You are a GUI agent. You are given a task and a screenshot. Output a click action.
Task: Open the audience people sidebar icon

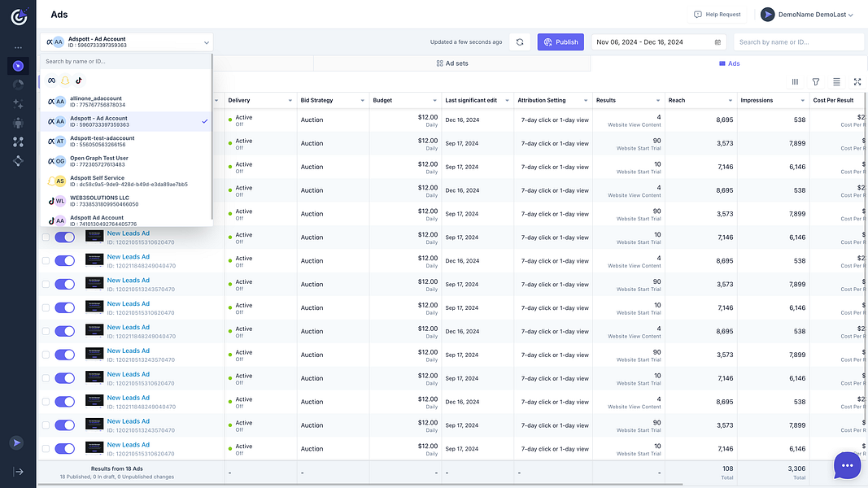click(x=18, y=123)
